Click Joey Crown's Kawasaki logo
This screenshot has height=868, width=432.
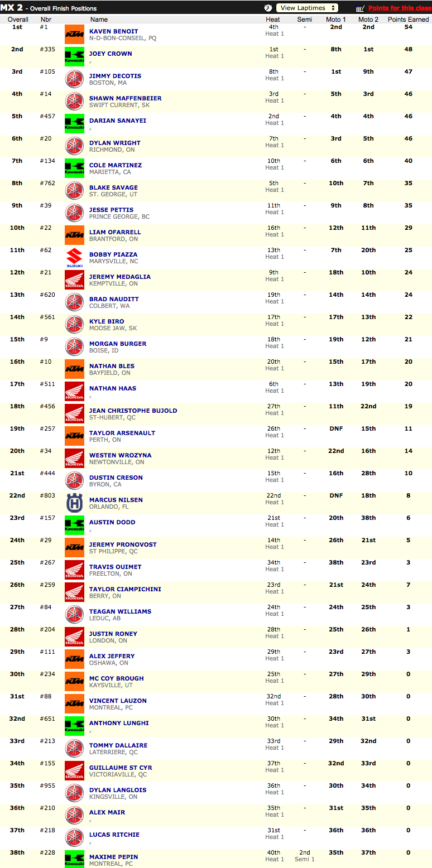(74, 56)
